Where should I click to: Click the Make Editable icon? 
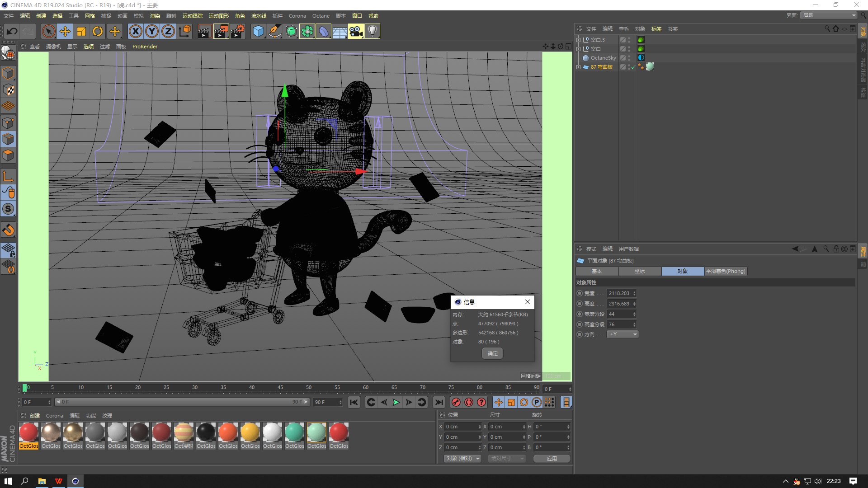coord(8,53)
